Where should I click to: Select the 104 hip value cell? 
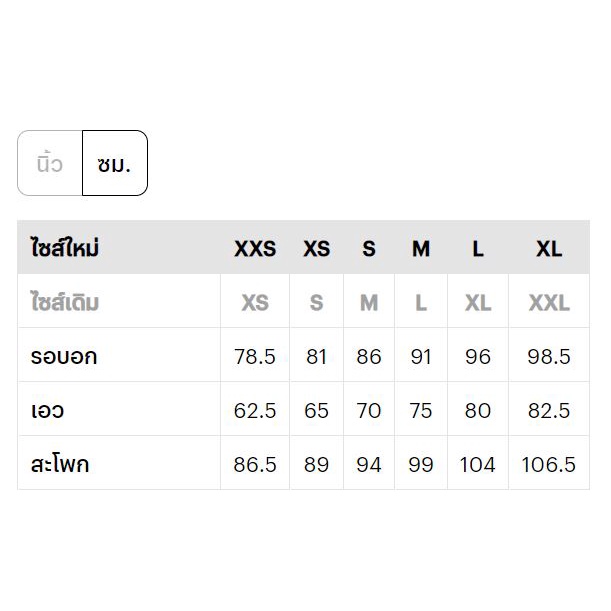478,463
